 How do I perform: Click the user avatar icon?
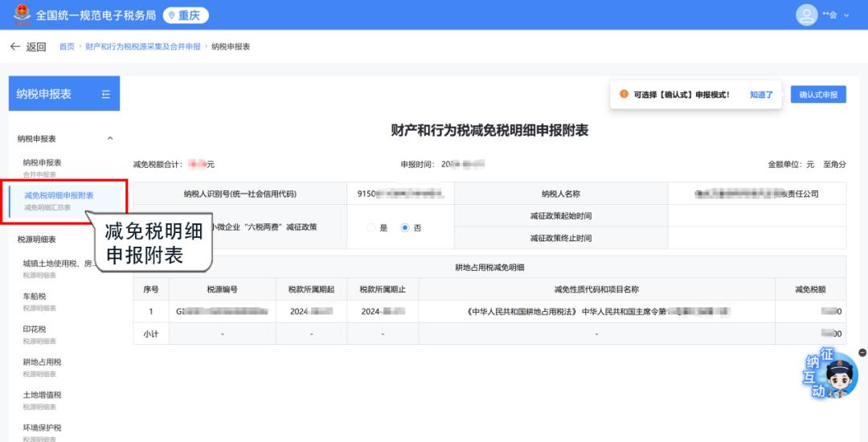click(x=806, y=15)
